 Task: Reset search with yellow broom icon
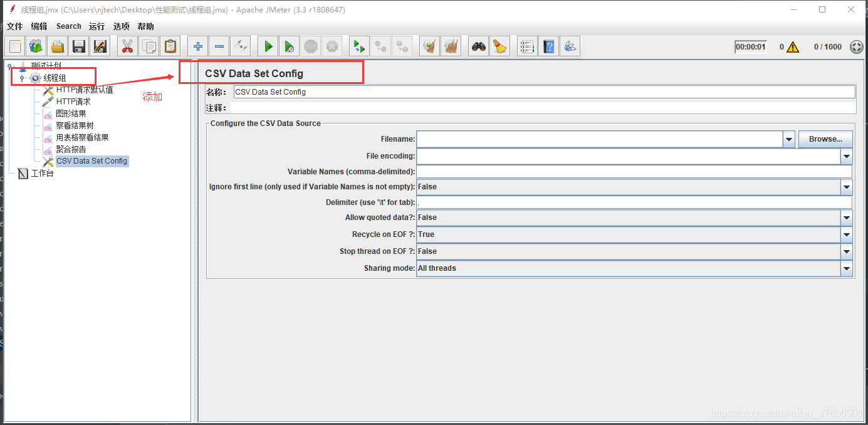pyautogui.click(x=500, y=46)
